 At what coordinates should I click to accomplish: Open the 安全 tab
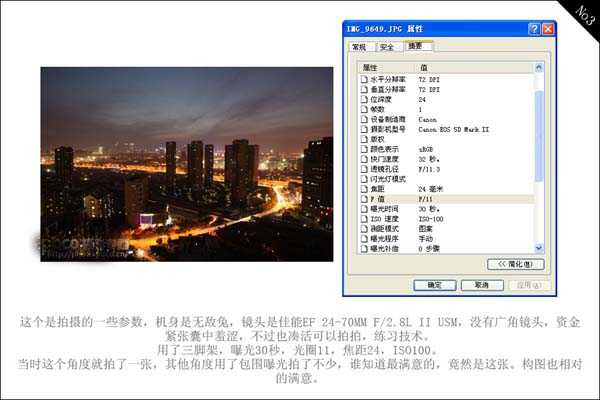tap(386, 47)
